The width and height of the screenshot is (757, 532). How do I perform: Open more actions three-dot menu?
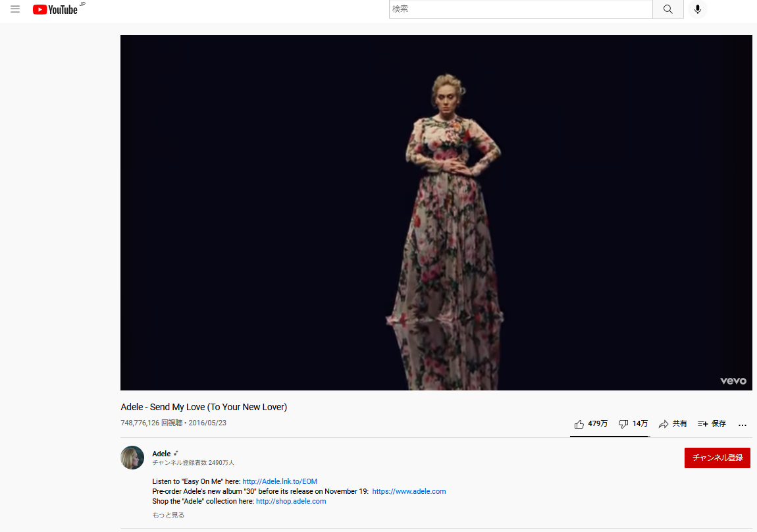[x=742, y=425]
